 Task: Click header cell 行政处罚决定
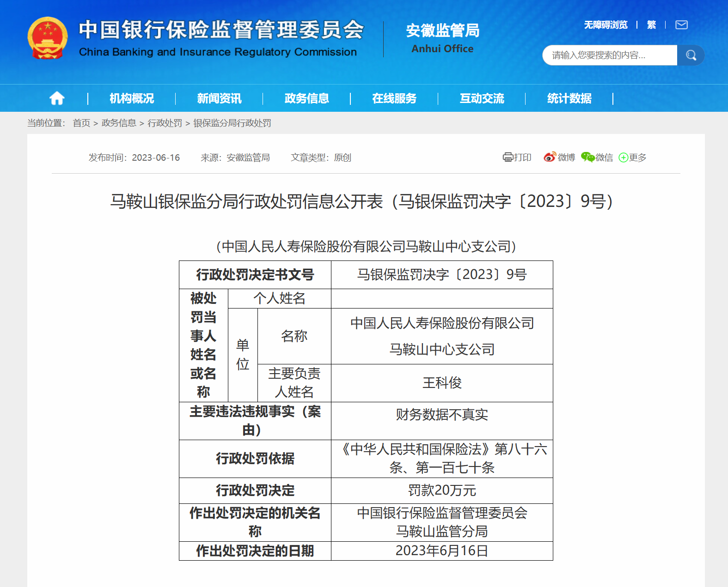[x=255, y=490]
